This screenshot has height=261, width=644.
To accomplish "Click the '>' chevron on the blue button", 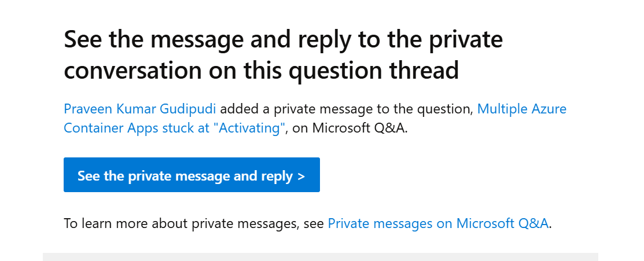I will [301, 177].
